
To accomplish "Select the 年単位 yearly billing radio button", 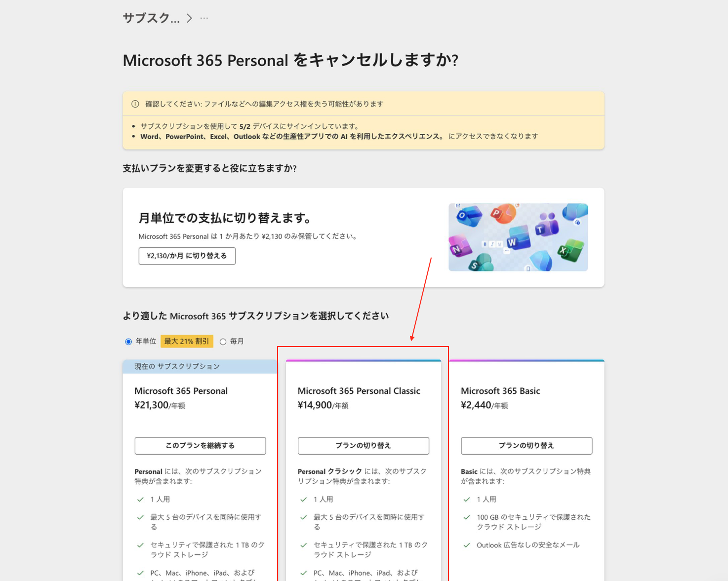I will pos(128,342).
